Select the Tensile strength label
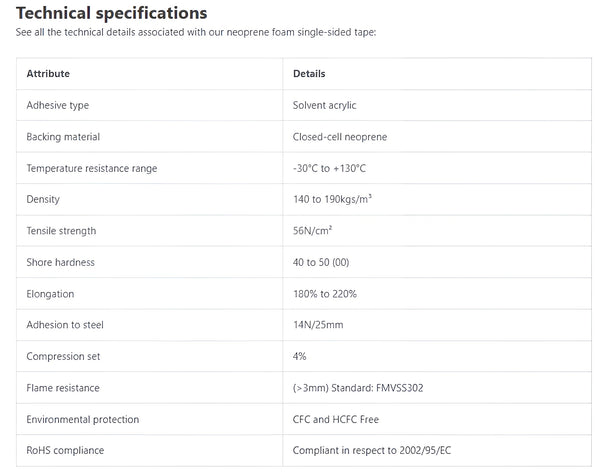The height and width of the screenshot is (472, 600). pos(61,231)
